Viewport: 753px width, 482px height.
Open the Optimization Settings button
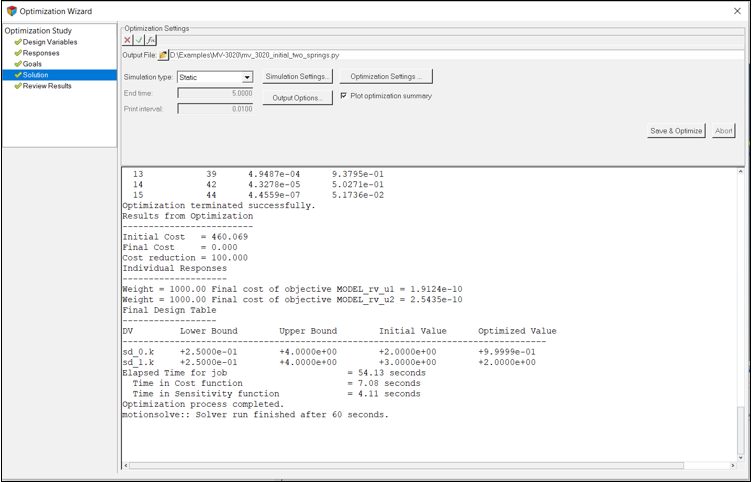[x=385, y=77]
